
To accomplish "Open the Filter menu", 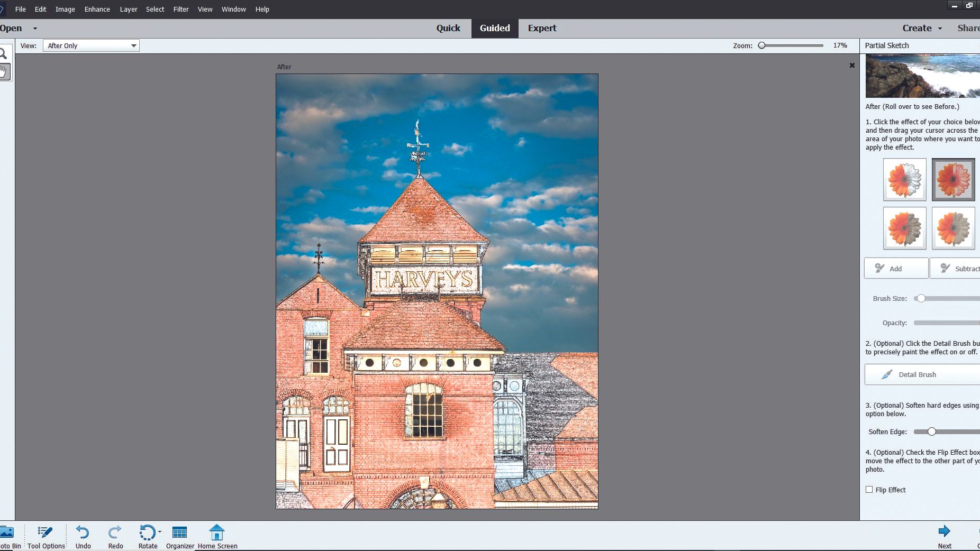I will pyautogui.click(x=181, y=9).
